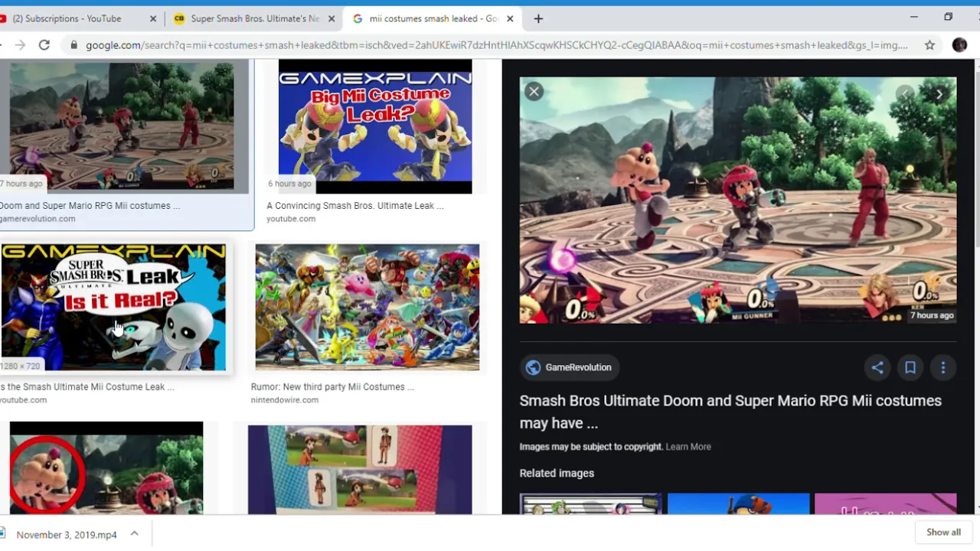Expand the download item options chevron
This screenshot has width=980, height=551.
(134, 534)
